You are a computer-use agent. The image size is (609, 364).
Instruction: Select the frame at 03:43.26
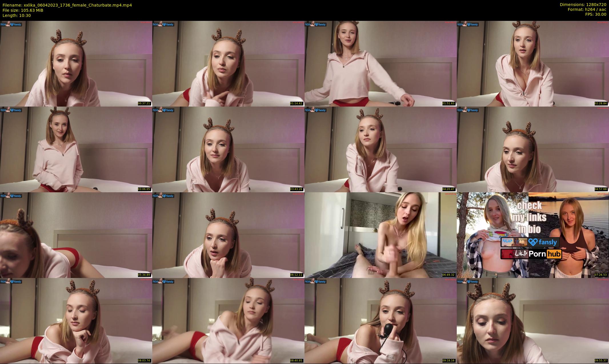point(228,149)
